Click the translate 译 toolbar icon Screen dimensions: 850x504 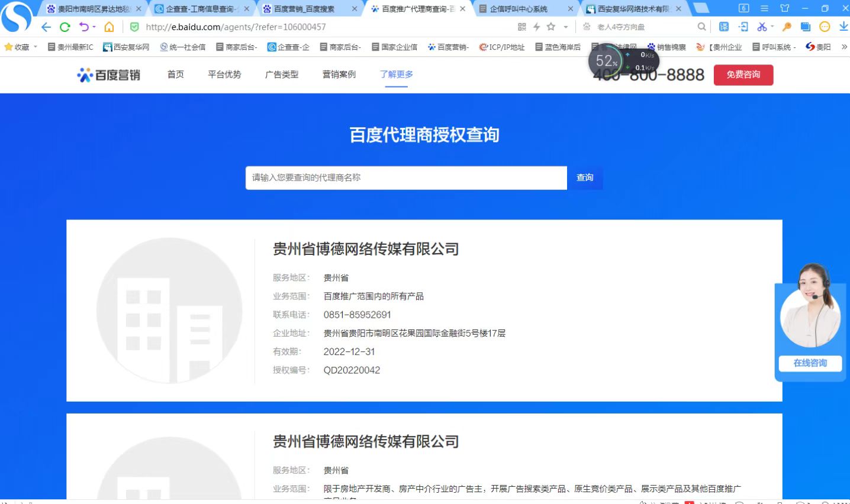724,27
